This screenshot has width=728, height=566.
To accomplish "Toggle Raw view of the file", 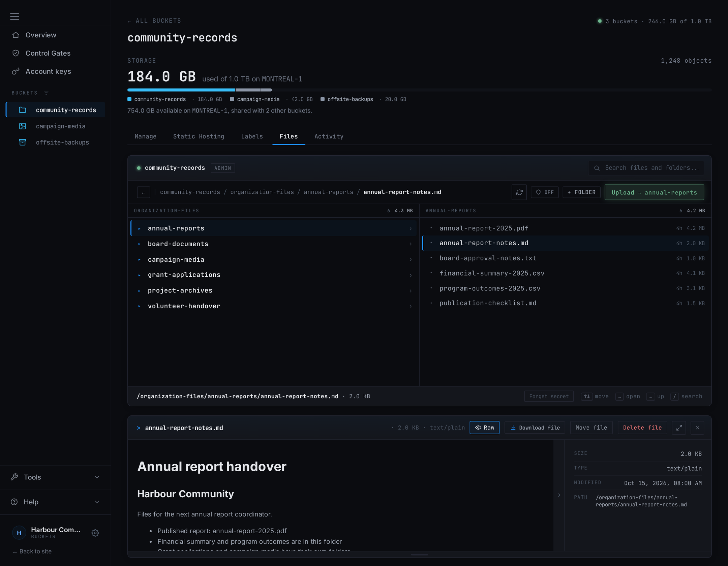I will click(x=484, y=428).
